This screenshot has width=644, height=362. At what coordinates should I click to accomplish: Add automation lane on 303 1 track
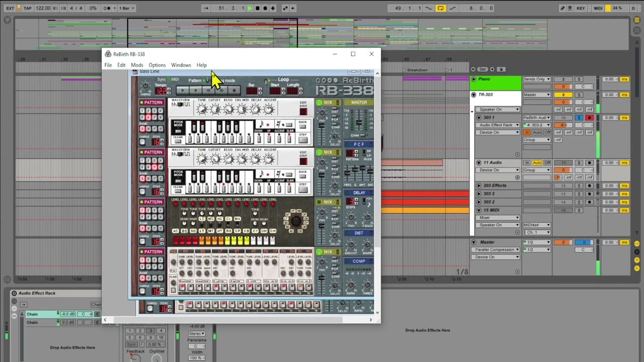(x=517, y=154)
